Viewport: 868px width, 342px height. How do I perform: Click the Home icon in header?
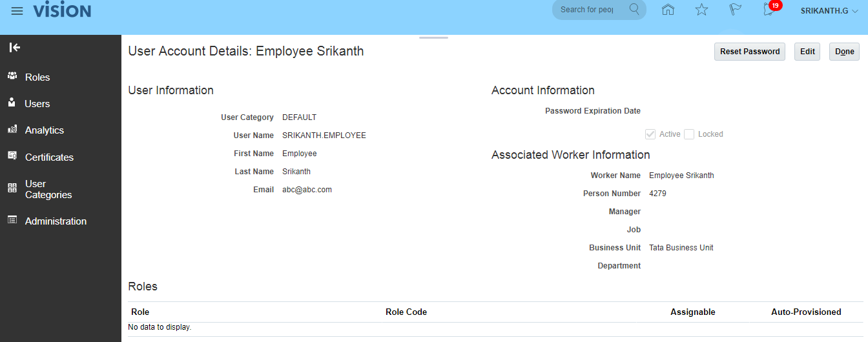click(x=668, y=10)
